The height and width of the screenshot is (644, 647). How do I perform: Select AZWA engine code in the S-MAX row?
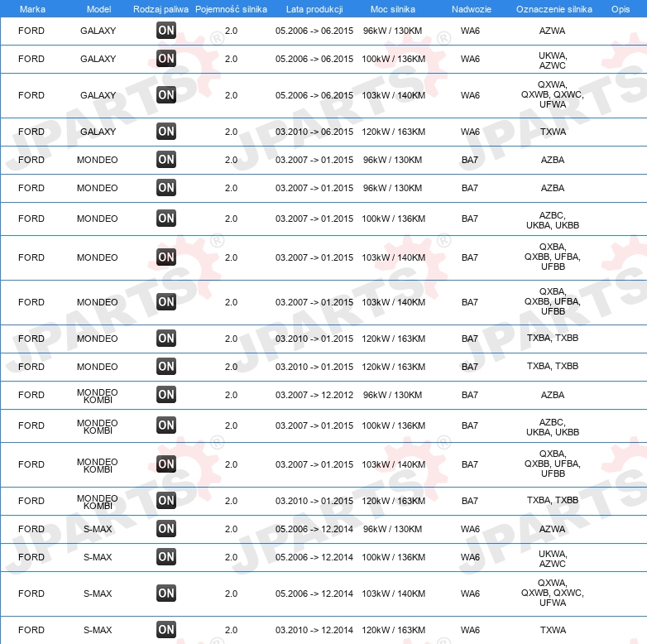pyautogui.click(x=552, y=529)
